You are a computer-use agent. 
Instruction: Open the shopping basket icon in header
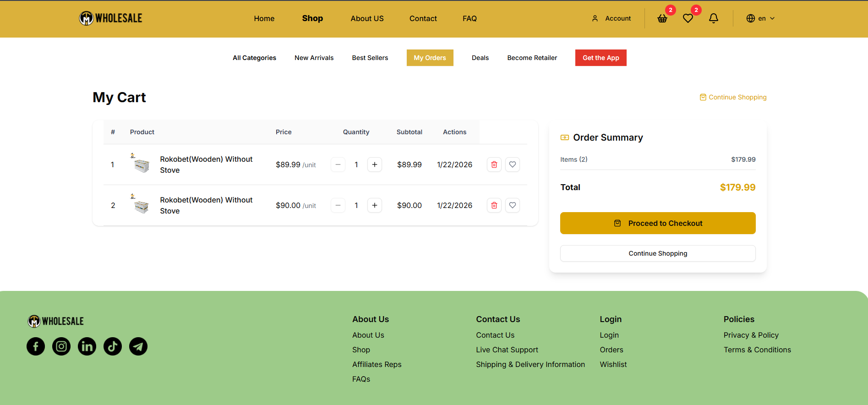(662, 19)
